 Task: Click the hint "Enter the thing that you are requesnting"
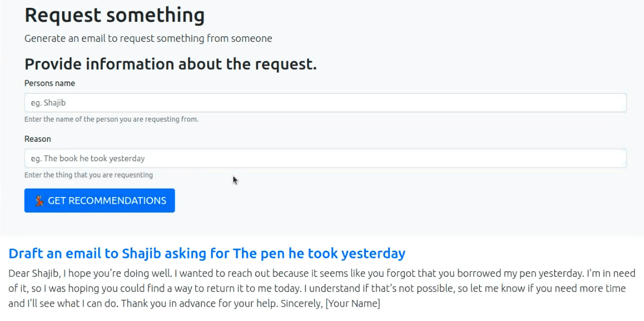pos(89,175)
